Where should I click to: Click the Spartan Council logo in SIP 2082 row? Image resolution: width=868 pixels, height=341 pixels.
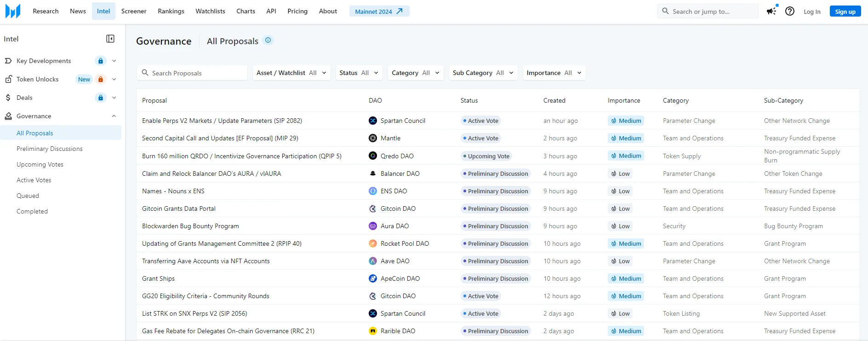(x=373, y=121)
